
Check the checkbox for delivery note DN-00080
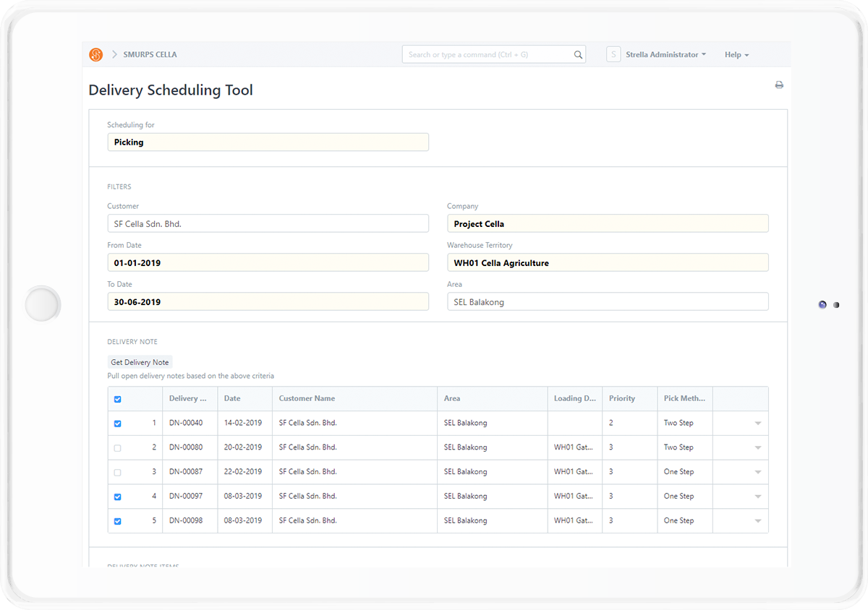click(117, 447)
